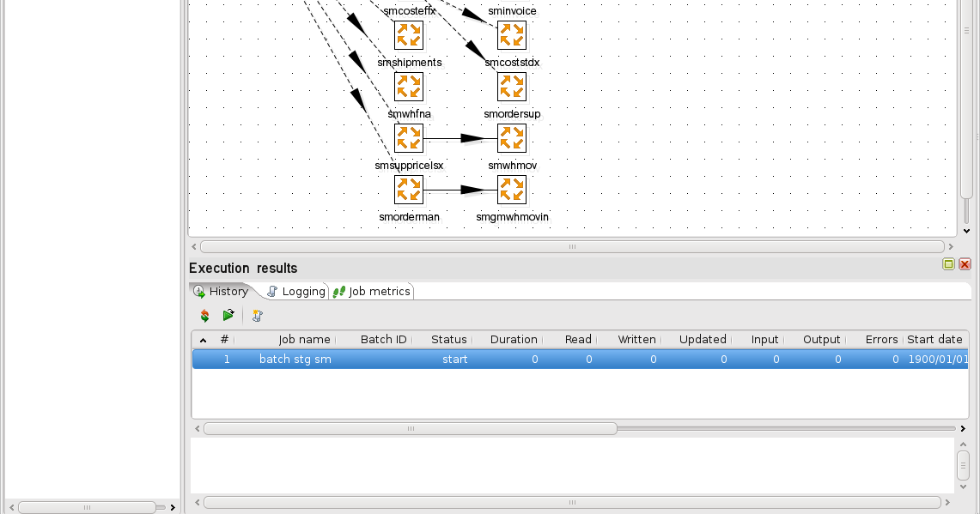This screenshot has height=514, width=980.
Task: Select the sminvoice transformation entry
Action: [x=512, y=34]
